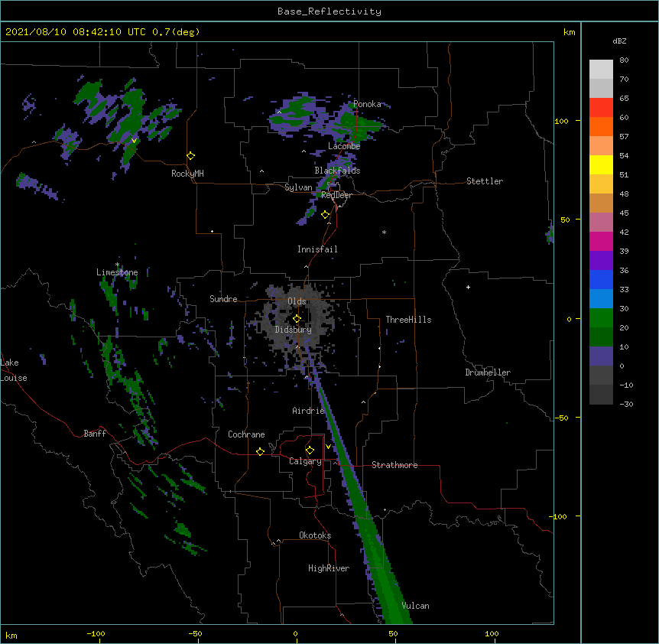
Task: Click the RockyMH label
Action: pos(187,174)
